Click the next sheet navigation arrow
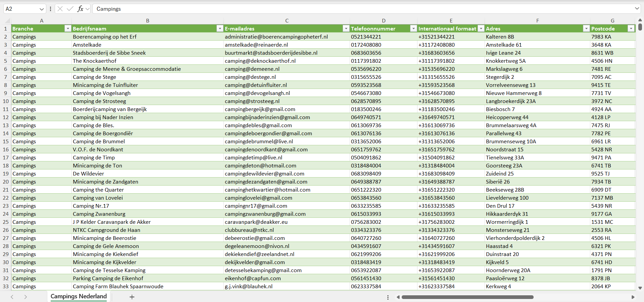644x302 pixels. pyautogui.click(x=26, y=297)
